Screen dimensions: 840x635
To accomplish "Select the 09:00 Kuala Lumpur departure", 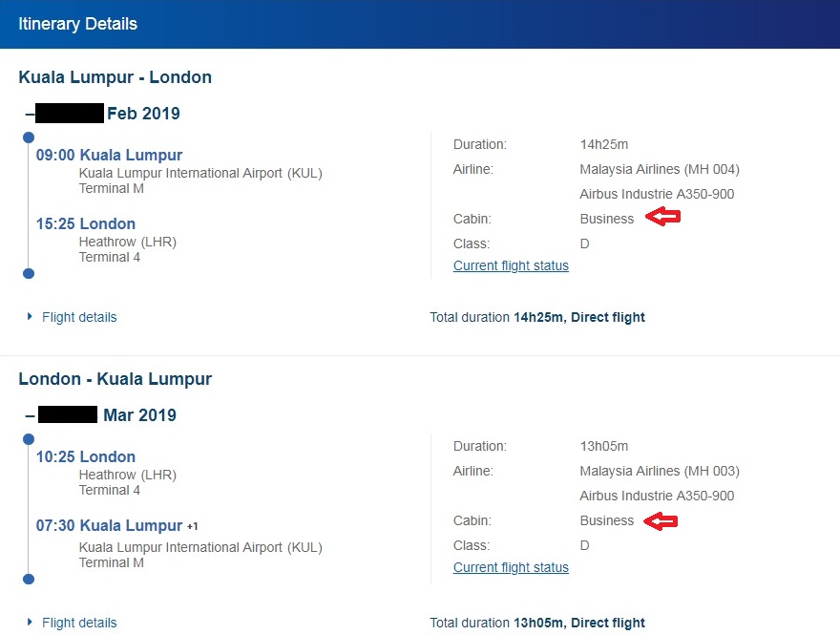I will [109, 155].
